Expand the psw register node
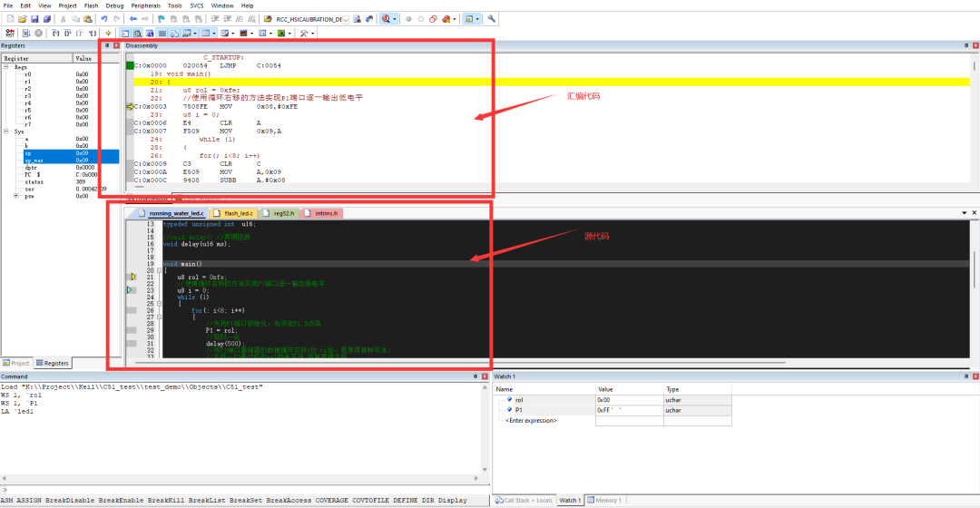This screenshot has height=508, width=980. [x=16, y=196]
